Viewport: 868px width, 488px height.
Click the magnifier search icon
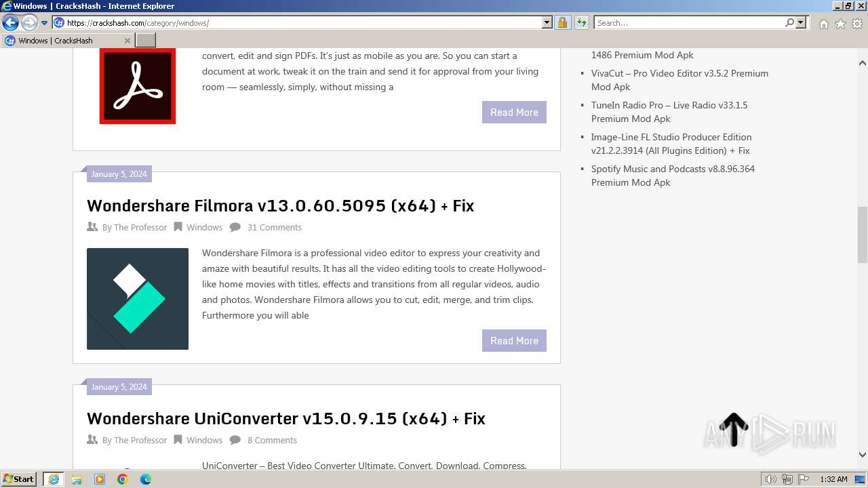tap(789, 22)
